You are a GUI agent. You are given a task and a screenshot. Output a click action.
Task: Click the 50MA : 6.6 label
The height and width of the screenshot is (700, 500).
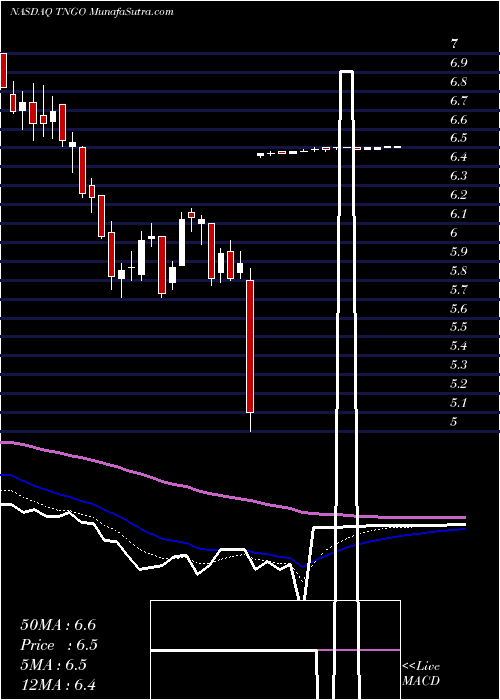[58, 625]
